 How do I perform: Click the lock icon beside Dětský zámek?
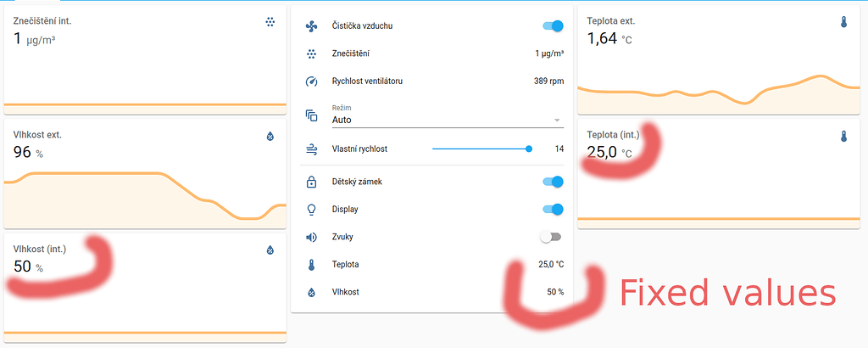(311, 182)
